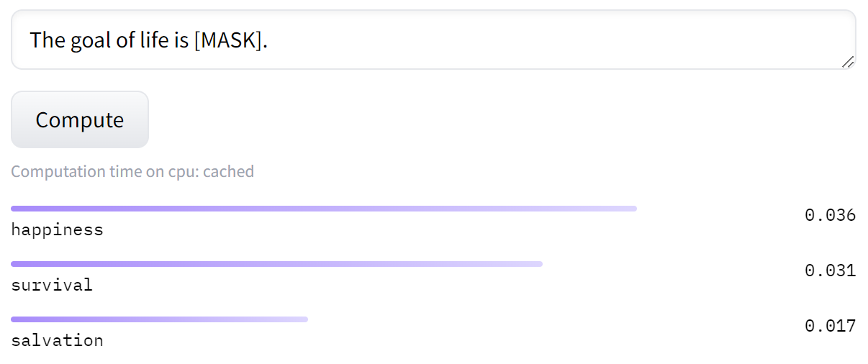Click the computation time status text
Viewport: 868px width, 364px height.
pyautogui.click(x=132, y=171)
